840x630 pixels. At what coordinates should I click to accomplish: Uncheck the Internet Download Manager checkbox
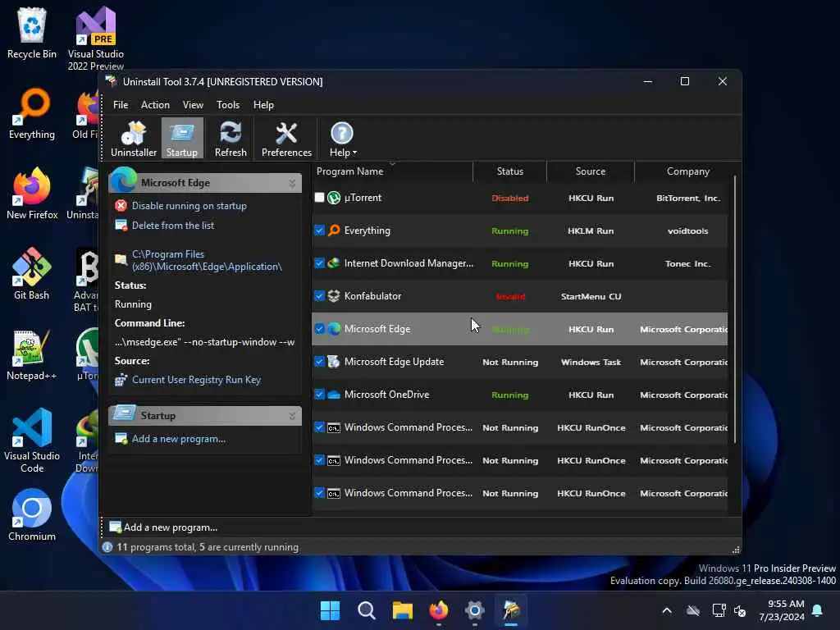pos(319,263)
